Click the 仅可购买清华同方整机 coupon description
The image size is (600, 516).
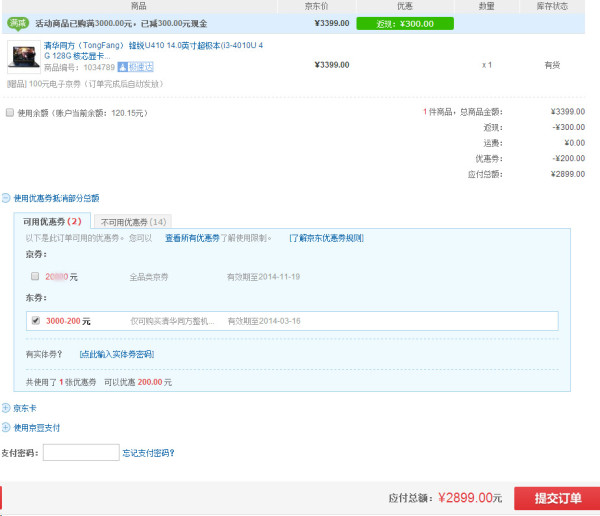[172, 321]
